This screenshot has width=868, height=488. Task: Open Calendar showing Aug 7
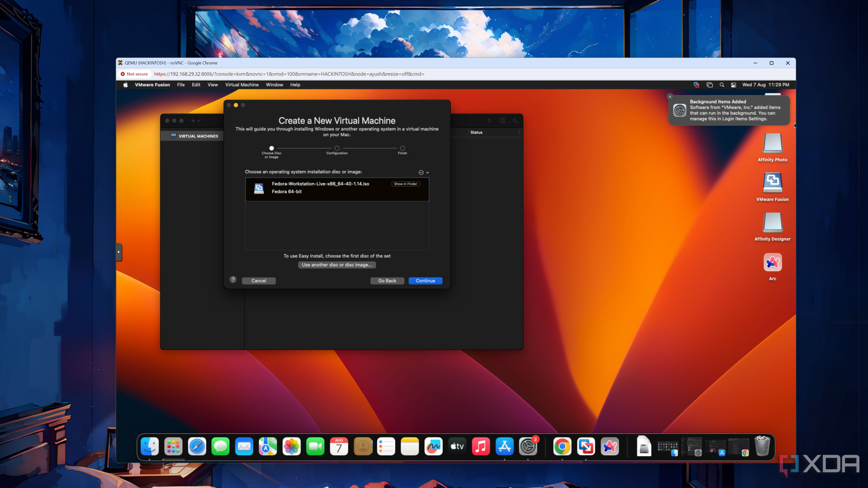pos(339,447)
